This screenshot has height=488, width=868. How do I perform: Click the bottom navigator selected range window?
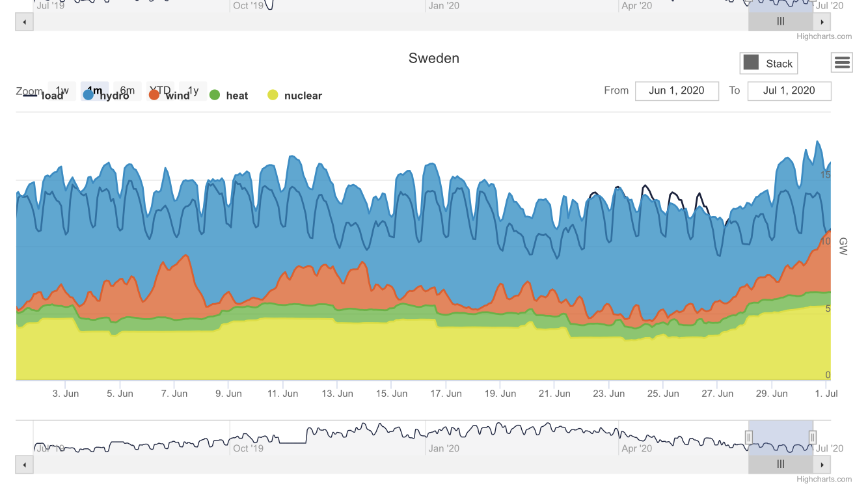[x=781, y=438]
